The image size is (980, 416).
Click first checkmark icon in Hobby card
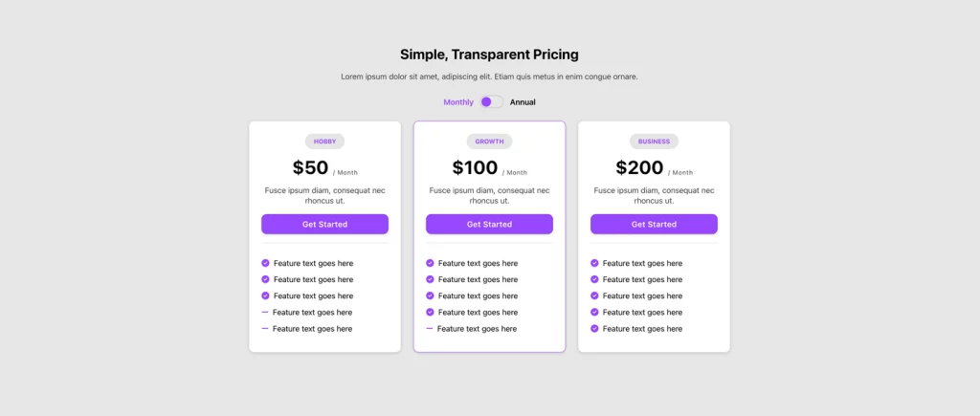265,263
